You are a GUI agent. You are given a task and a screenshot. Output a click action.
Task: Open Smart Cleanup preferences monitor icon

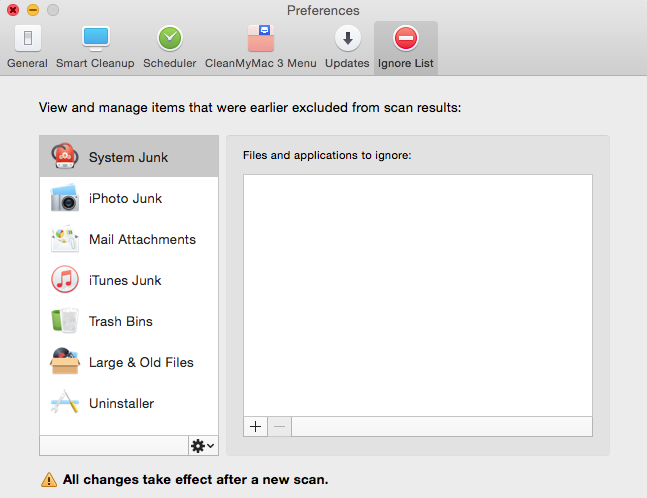[x=96, y=38]
